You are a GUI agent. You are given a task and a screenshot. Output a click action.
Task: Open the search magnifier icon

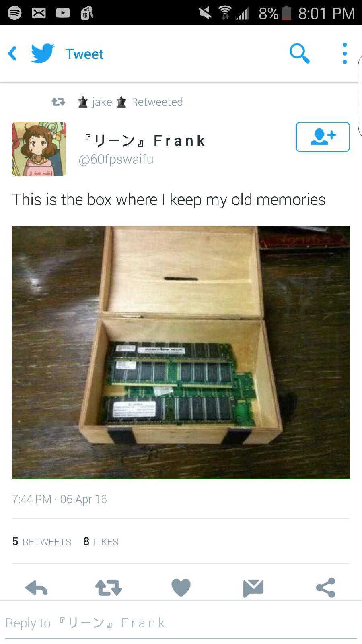click(x=300, y=54)
